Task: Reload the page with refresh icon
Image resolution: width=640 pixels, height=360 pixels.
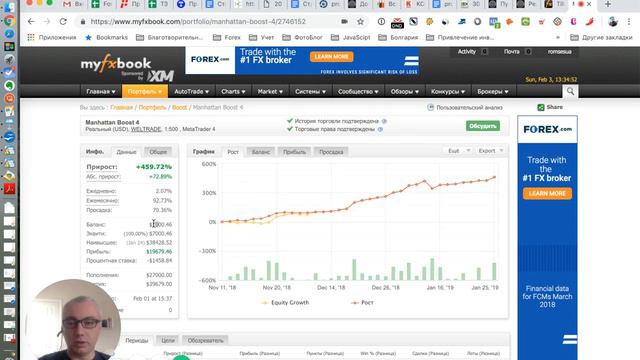Action: click(x=63, y=22)
